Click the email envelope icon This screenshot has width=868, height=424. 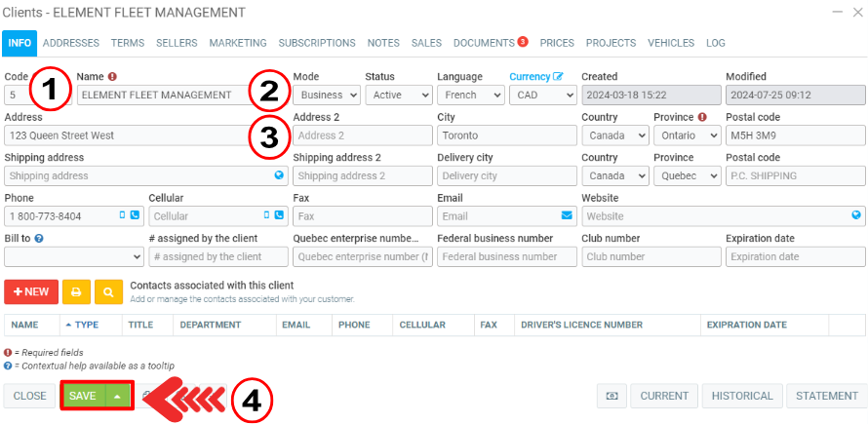567,215
